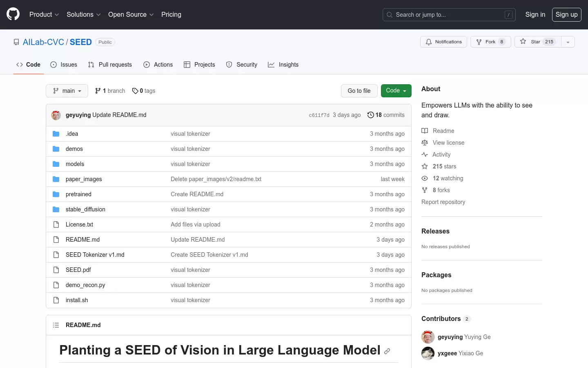Image resolution: width=588 pixels, height=368 pixels.
Task: Open the Readme link in About
Action: (x=438, y=131)
